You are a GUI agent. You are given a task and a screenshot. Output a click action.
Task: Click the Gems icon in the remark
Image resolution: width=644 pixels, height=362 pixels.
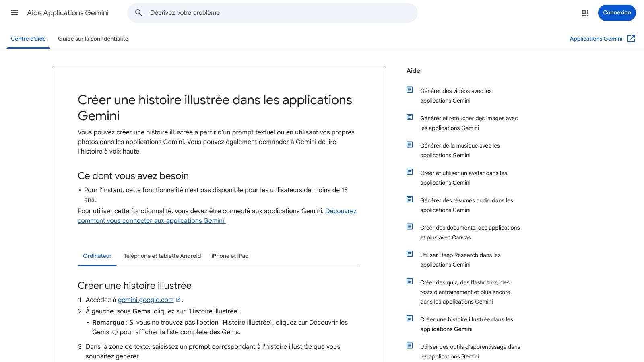[x=115, y=333]
